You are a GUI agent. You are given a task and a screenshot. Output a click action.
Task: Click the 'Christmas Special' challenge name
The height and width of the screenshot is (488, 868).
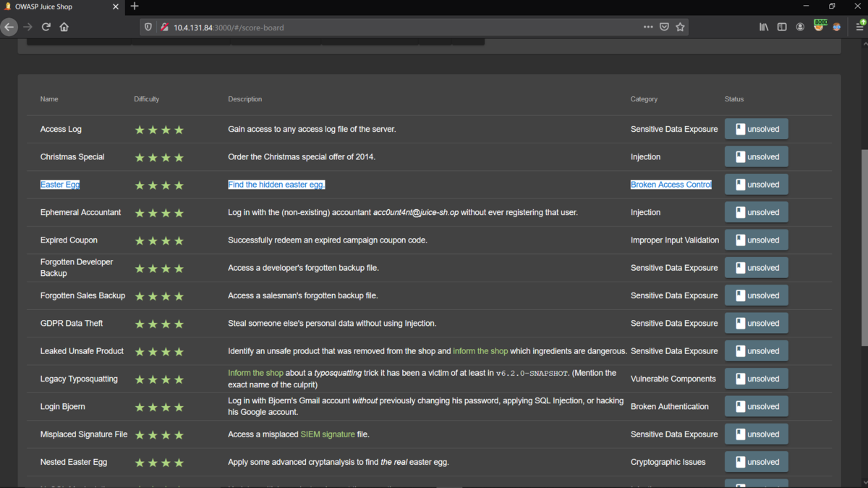[72, 156]
